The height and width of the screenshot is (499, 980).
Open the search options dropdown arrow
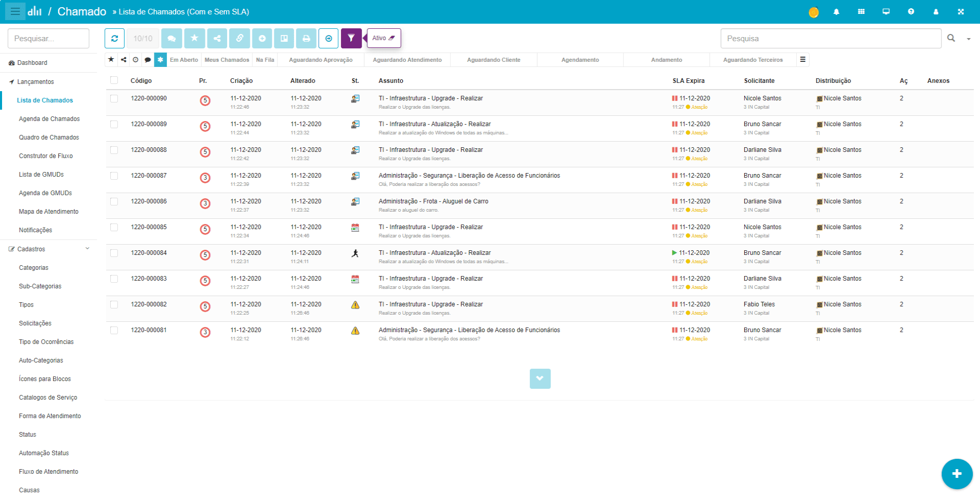(969, 39)
